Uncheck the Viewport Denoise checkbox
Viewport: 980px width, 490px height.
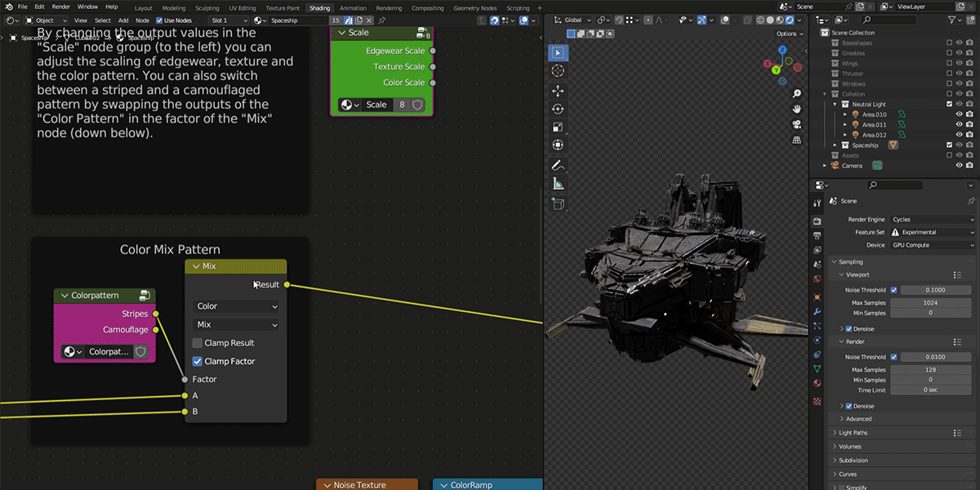point(849,329)
